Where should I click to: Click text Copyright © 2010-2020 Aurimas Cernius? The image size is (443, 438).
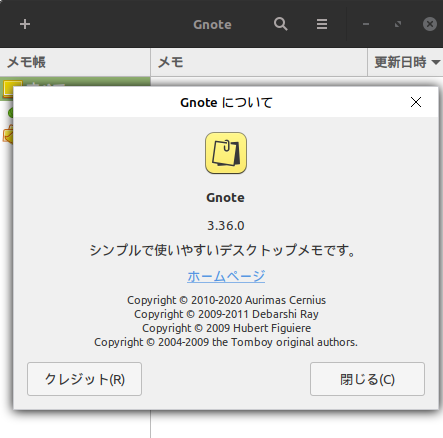pyautogui.click(x=226, y=300)
